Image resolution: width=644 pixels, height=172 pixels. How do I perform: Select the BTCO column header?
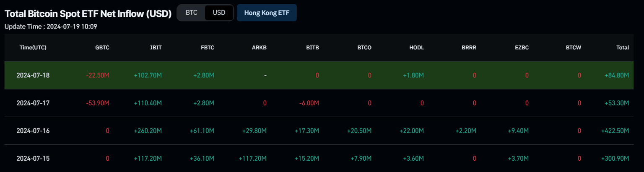point(364,48)
